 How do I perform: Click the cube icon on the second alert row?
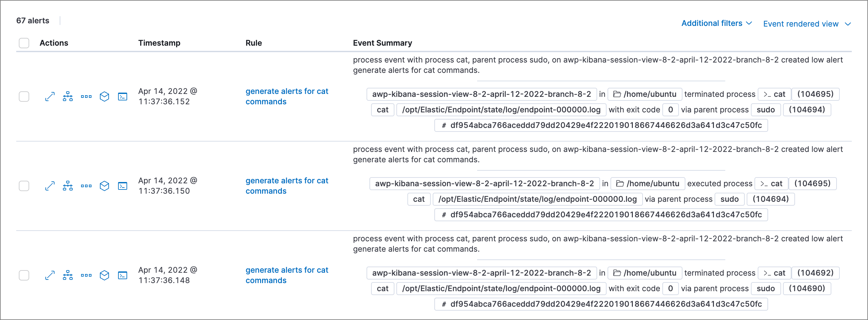(x=104, y=186)
